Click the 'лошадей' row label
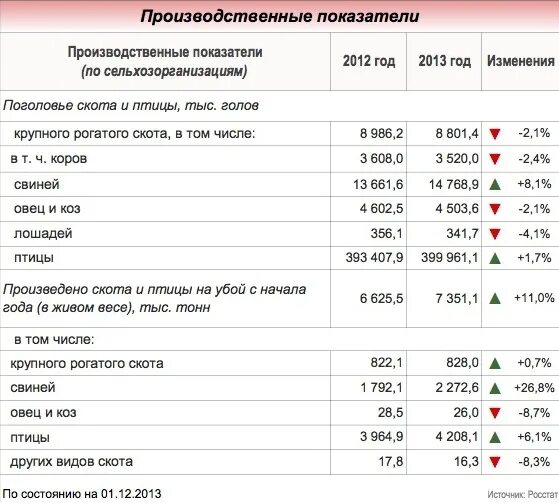This screenshot has height=503, width=559. [x=43, y=233]
